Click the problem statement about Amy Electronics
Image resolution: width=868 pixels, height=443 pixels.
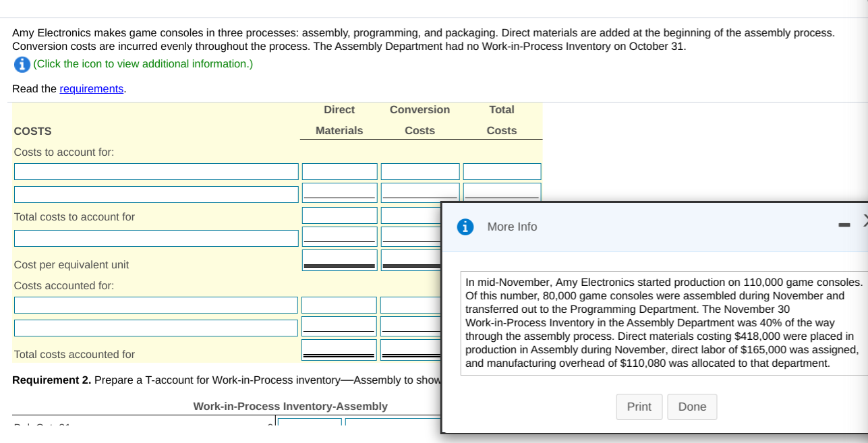424,40
